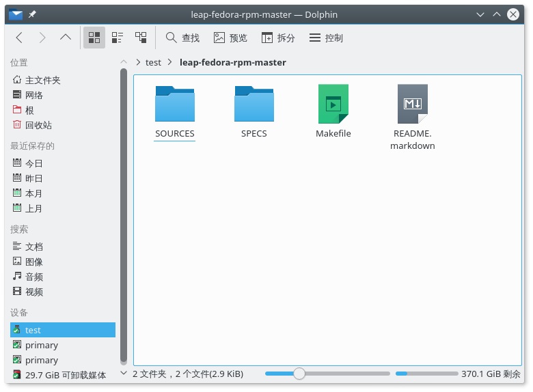Open 29.7 GiB 可卸载媒体 device

coord(63,375)
